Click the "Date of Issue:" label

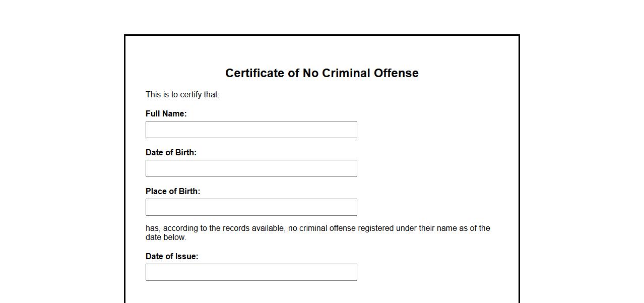(172, 257)
